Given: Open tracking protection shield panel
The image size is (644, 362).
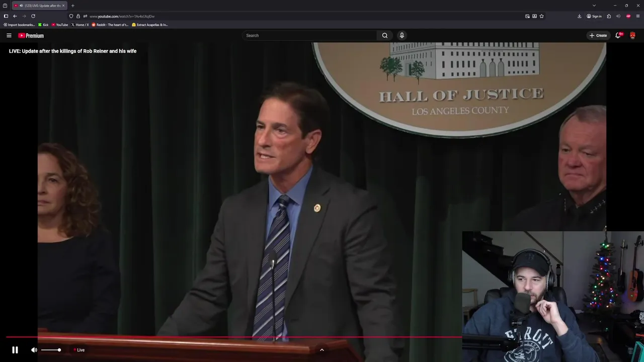Looking at the screenshot, I should click(71, 16).
